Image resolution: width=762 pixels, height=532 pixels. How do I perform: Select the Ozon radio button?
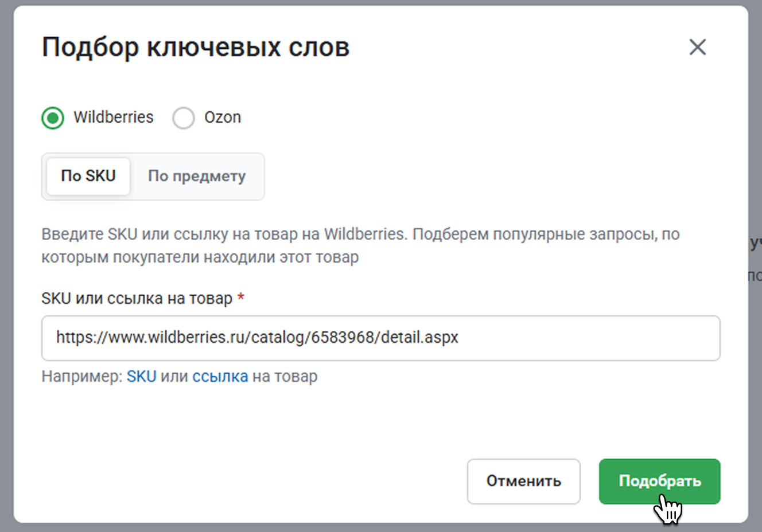tap(184, 118)
